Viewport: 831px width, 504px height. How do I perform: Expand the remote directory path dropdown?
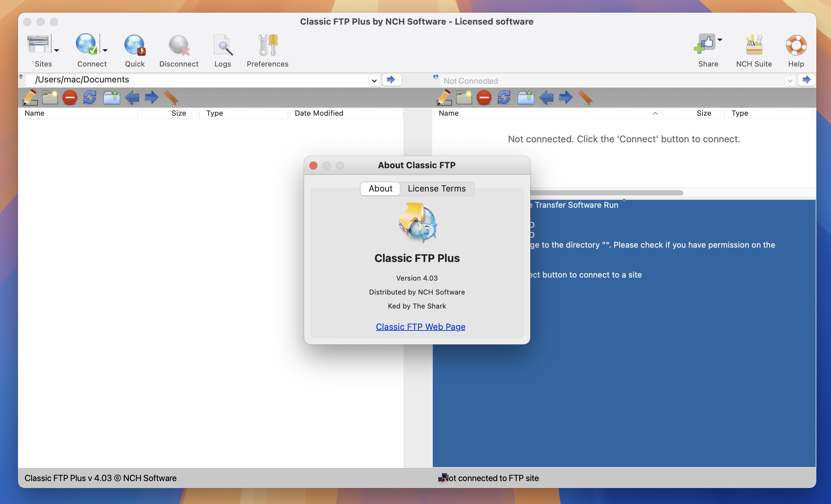point(789,80)
